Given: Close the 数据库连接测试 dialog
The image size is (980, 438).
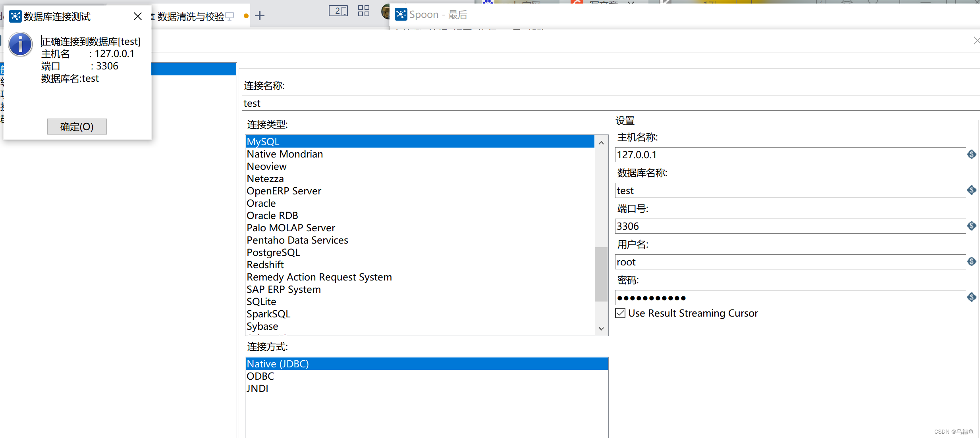Looking at the screenshot, I should (x=137, y=16).
